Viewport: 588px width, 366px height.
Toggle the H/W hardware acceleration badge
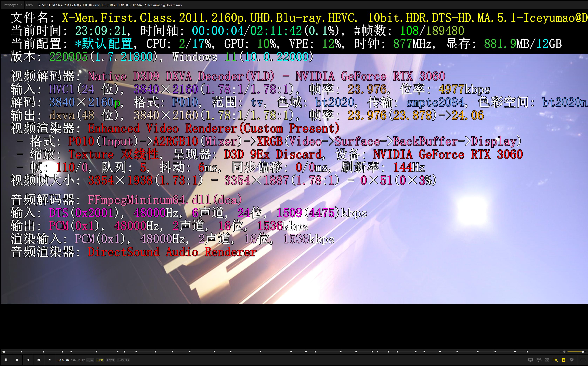(90, 360)
